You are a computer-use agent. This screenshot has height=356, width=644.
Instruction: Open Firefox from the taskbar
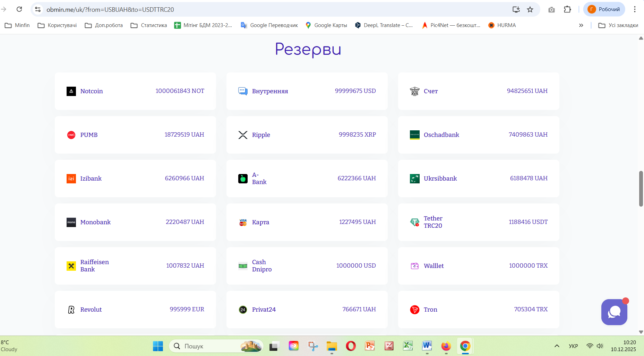(x=446, y=346)
